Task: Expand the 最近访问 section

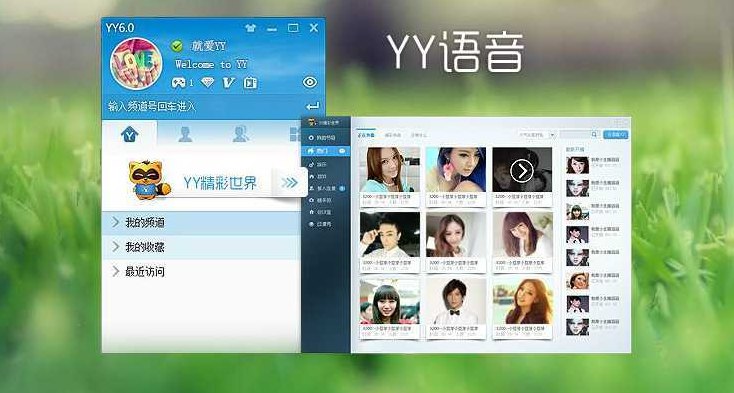Action: pos(201,271)
